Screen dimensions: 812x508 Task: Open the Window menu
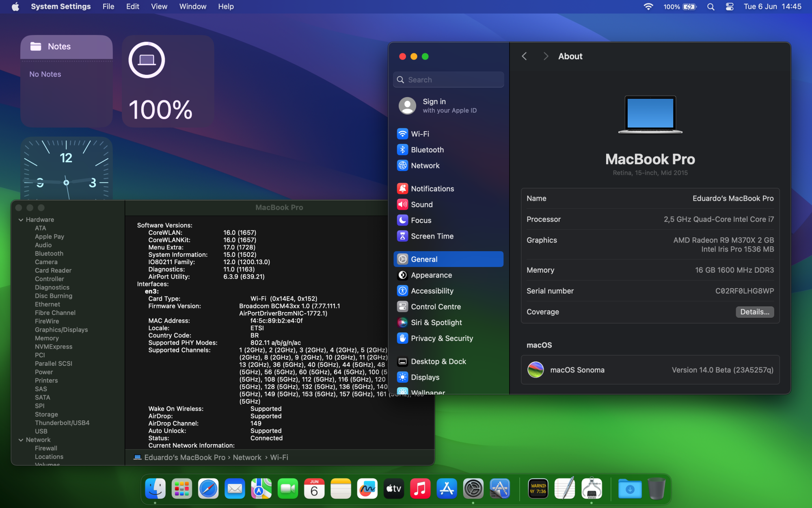(192, 7)
